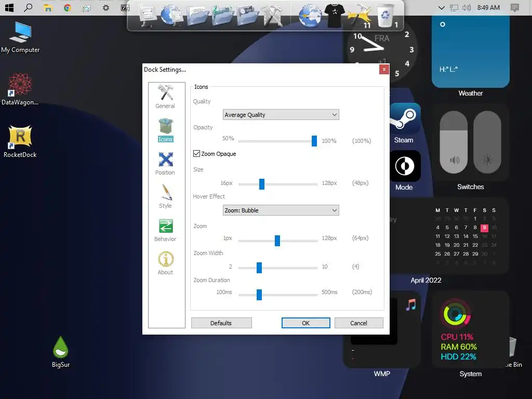
Task: Click the volume icon in system tray
Action: [x=467, y=7]
